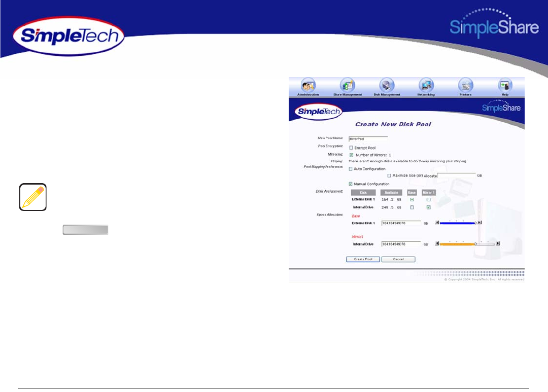Click the Mirror 1 column header
Image resolution: width=548 pixels, height=392 pixels.
[428, 193]
